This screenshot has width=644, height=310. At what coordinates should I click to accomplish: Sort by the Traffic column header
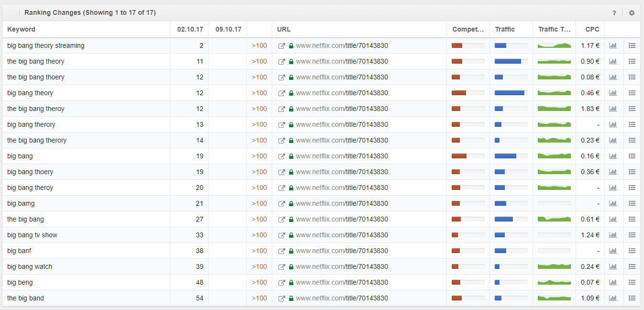tap(505, 29)
